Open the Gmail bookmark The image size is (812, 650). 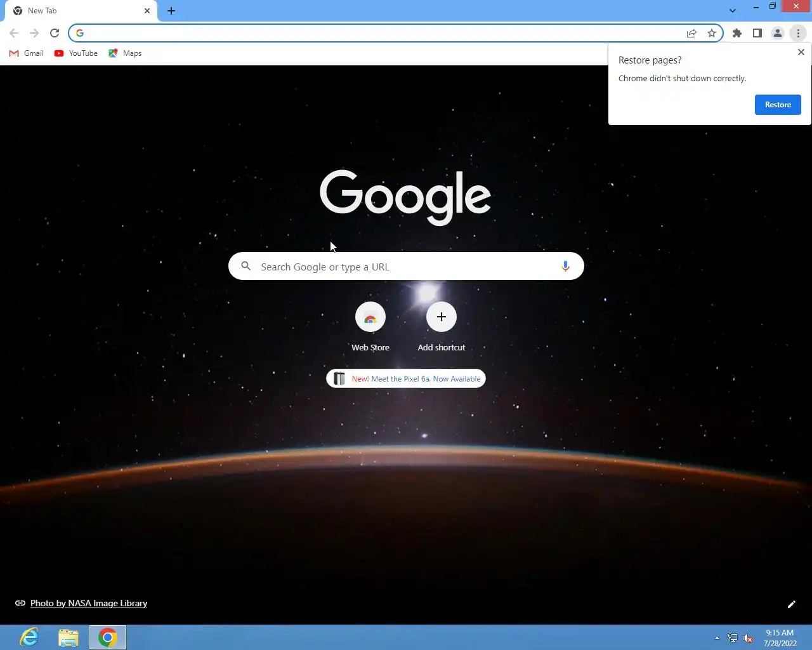(x=26, y=53)
